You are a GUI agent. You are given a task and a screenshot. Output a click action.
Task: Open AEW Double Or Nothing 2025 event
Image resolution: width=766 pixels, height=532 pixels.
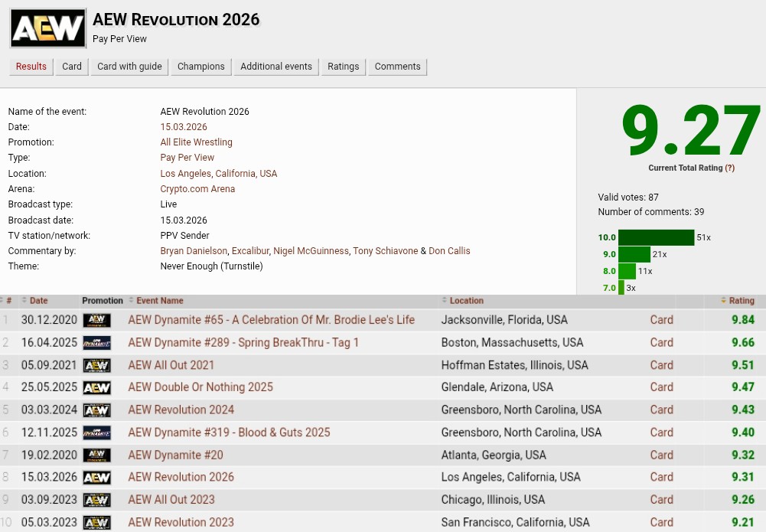click(200, 387)
